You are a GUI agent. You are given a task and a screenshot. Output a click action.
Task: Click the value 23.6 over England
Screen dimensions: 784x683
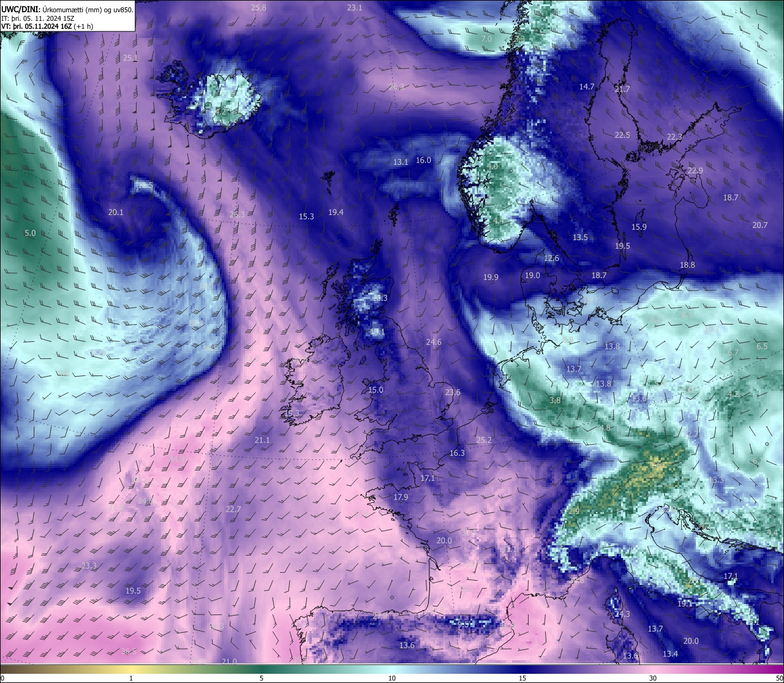pos(453,393)
